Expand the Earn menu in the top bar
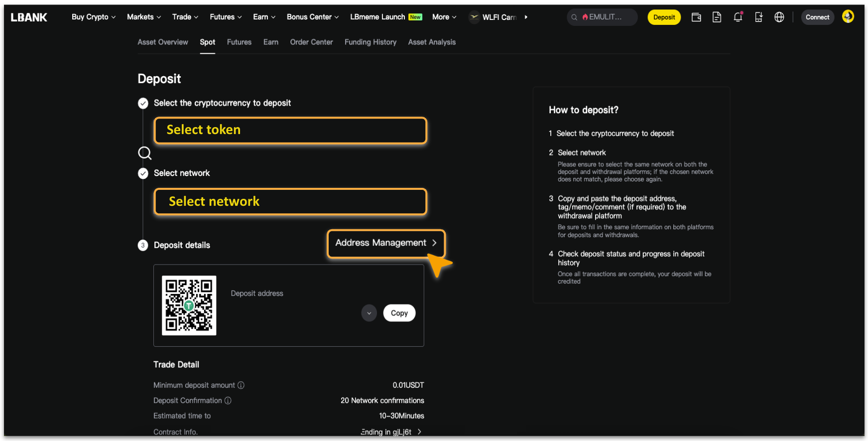 point(264,17)
